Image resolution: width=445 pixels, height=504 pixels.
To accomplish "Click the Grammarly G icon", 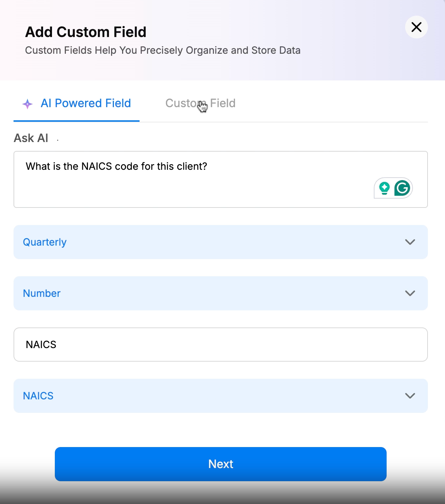I will (x=402, y=188).
